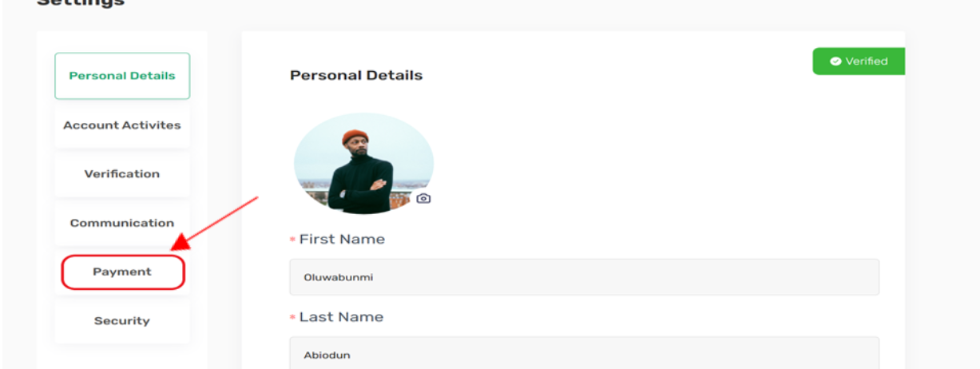
Task: Click the Settings page title
Action: click(x=81, y=3)
